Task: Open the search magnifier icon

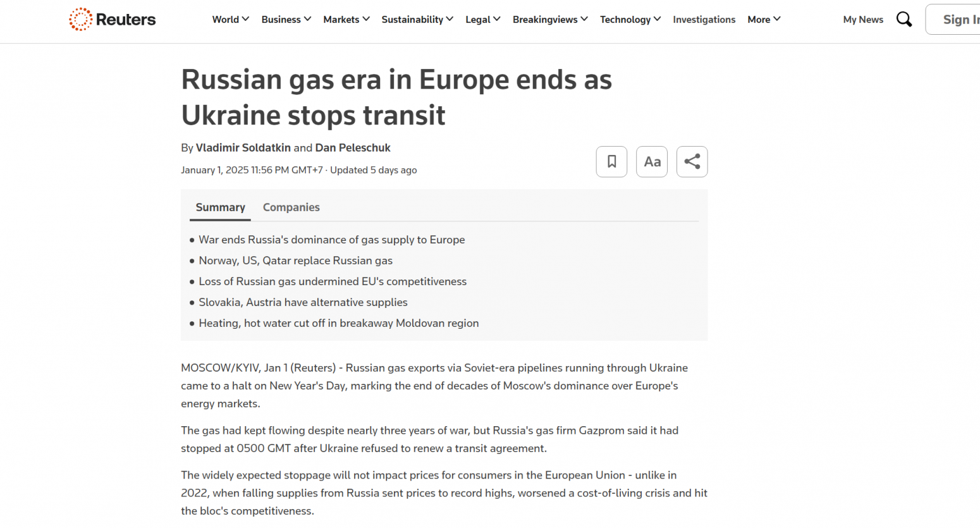Action: pyautogui.click(x=904, y=20)
